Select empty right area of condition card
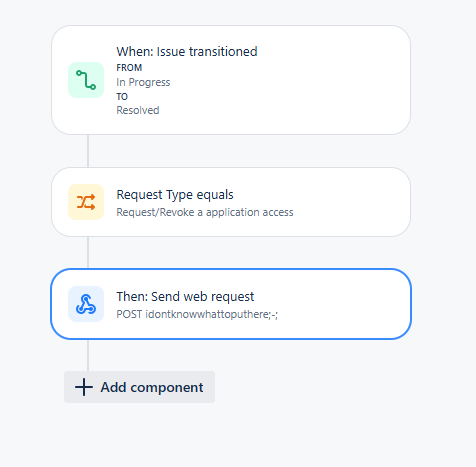 pos(350,202)
